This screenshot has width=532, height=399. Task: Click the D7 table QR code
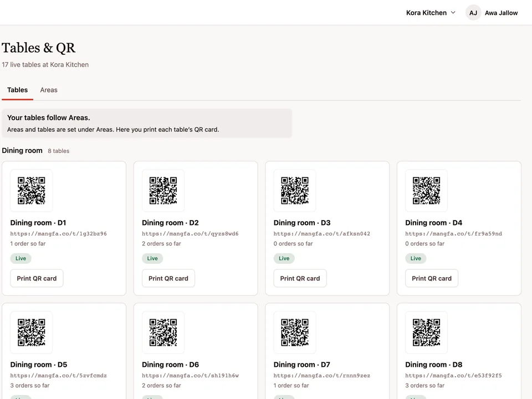pos(295,332)
